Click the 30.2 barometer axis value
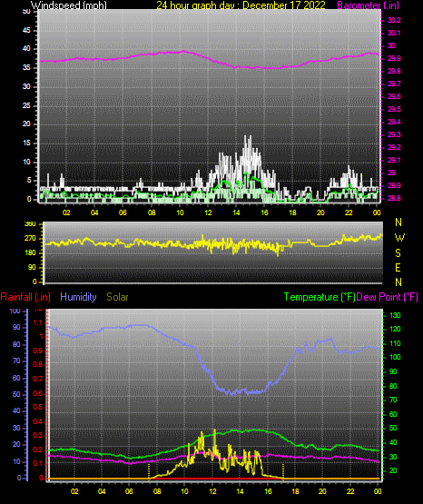The width and height of the screenshot is (423, 504). coord(394,20)
